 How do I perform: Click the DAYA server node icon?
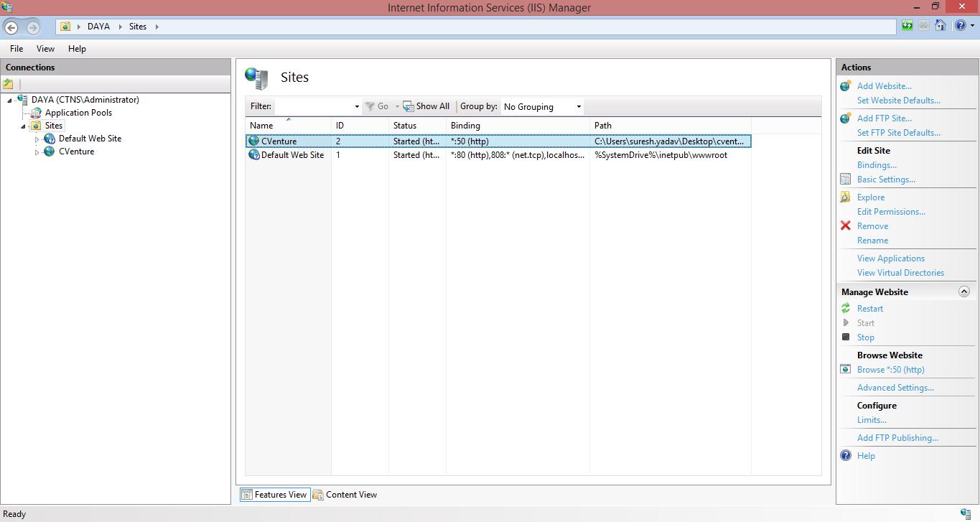point(22,100)
